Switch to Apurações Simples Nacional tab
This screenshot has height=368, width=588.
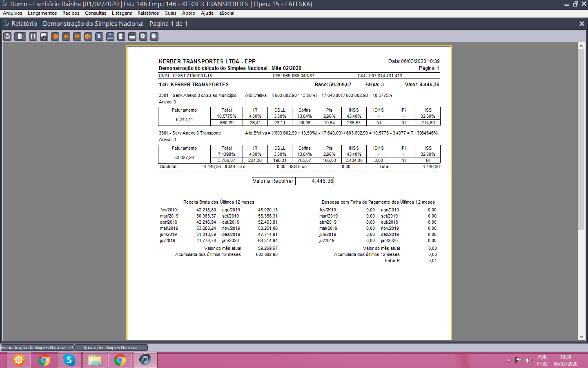[x=111, y=348]
